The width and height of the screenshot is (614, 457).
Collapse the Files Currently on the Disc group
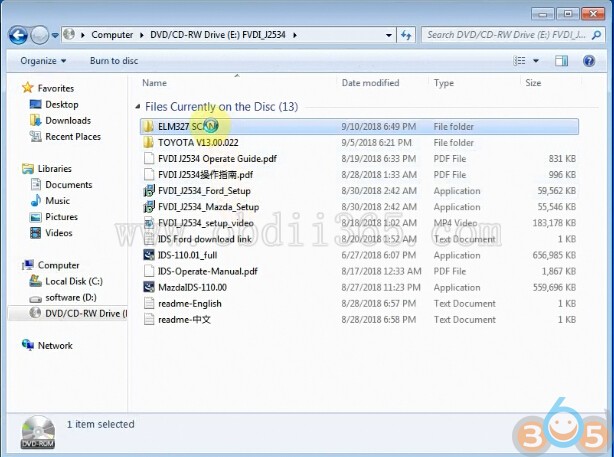coord(137,107)
